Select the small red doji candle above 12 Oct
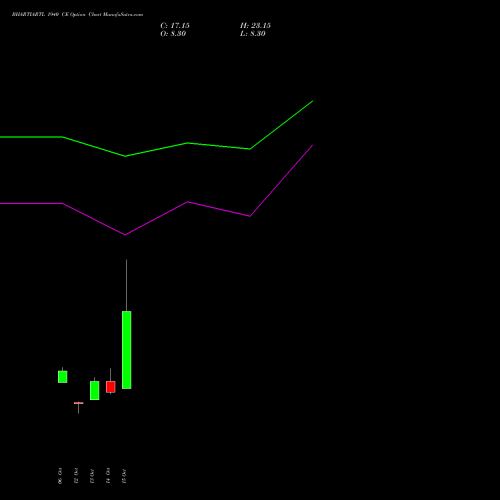The image size is (500, 500). pyautogui.click(x=79, y=403)
